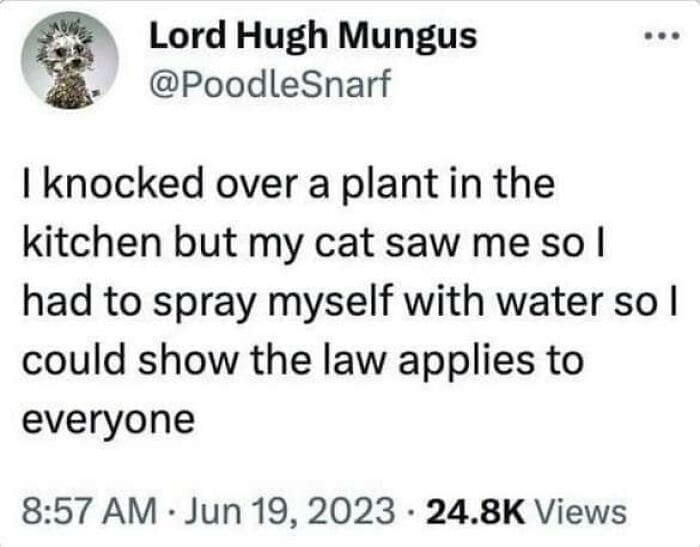
Task: Open the 24.8K view count
Action: pos(475,512)
